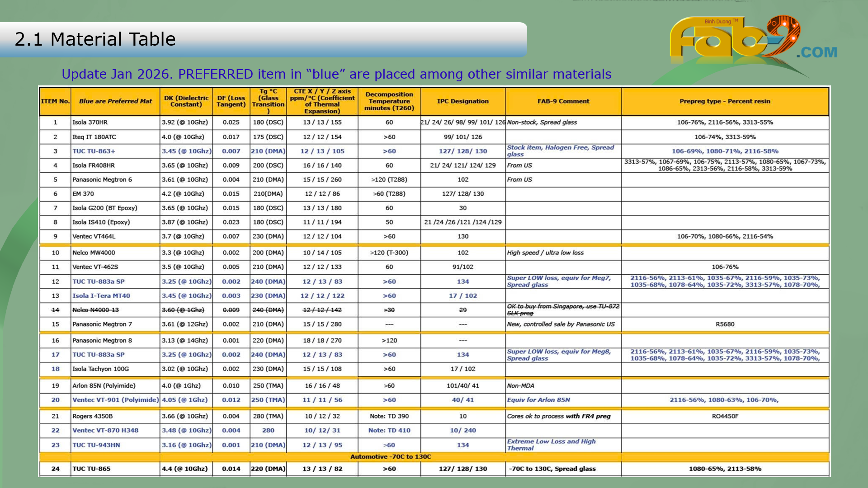Click the Update Jan 2026 notice text

point(336,74)
